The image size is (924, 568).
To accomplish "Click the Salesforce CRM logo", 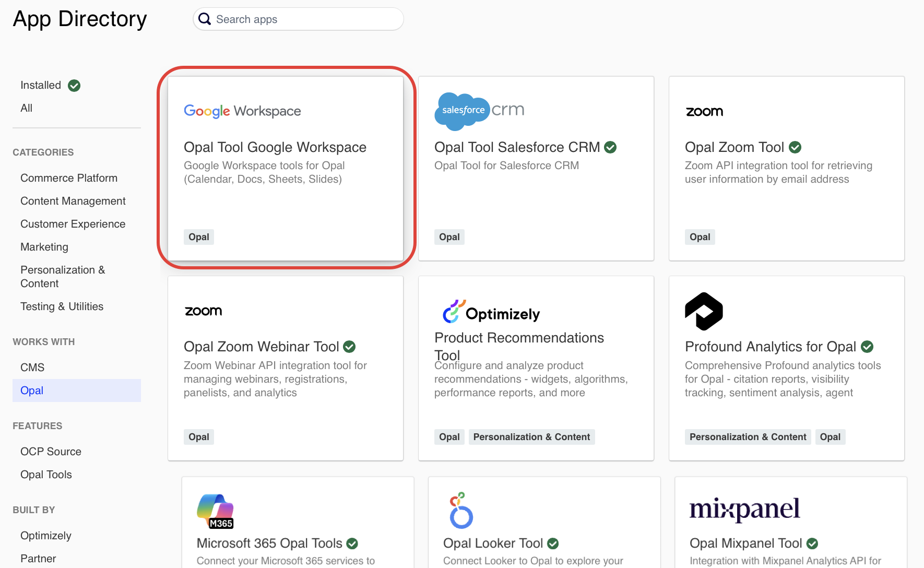I will (x=479, y=111).
